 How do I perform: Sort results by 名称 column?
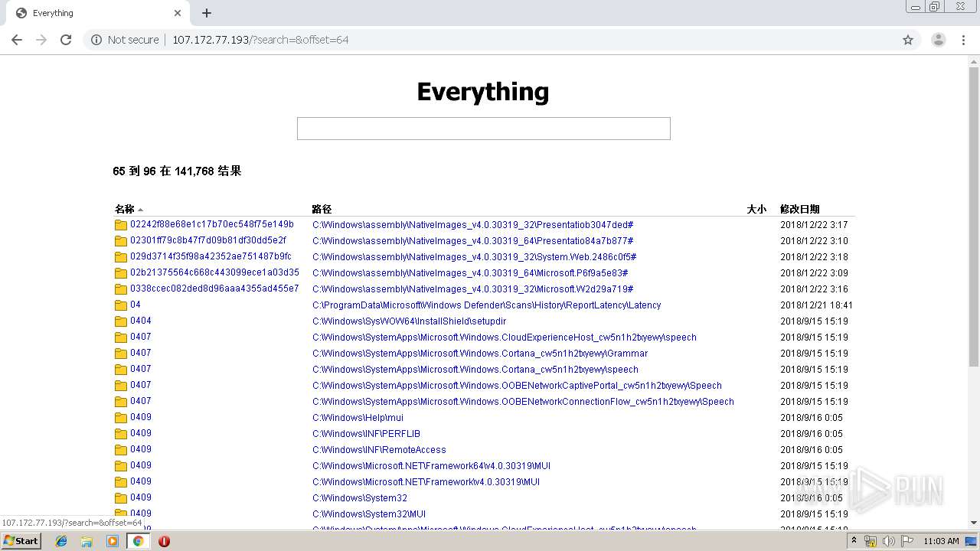125,209
